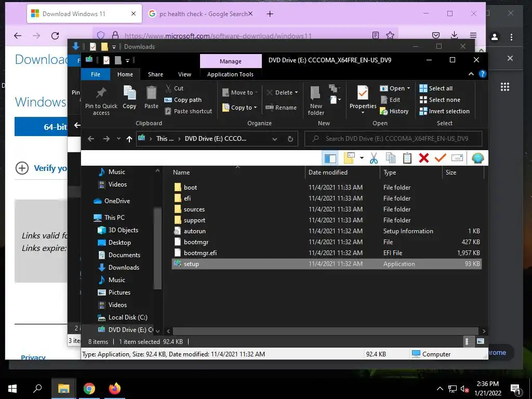Switch to the Share ribbon tab
532x399 pixels.
tap(155, 74)
